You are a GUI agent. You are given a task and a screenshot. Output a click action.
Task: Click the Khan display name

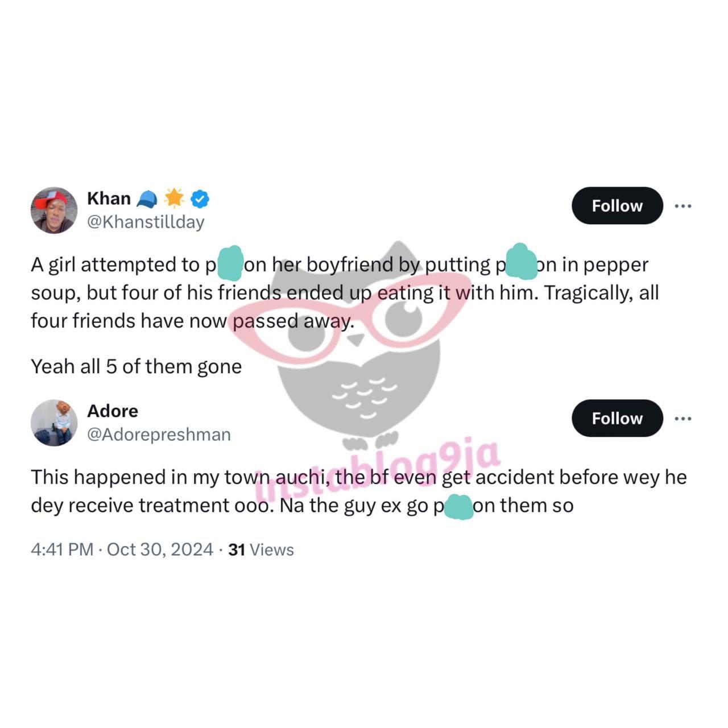click(109, 198)
